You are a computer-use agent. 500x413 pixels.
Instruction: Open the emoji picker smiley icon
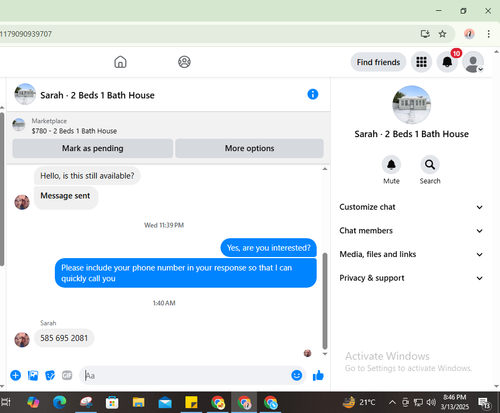click(x=297, y=375)
